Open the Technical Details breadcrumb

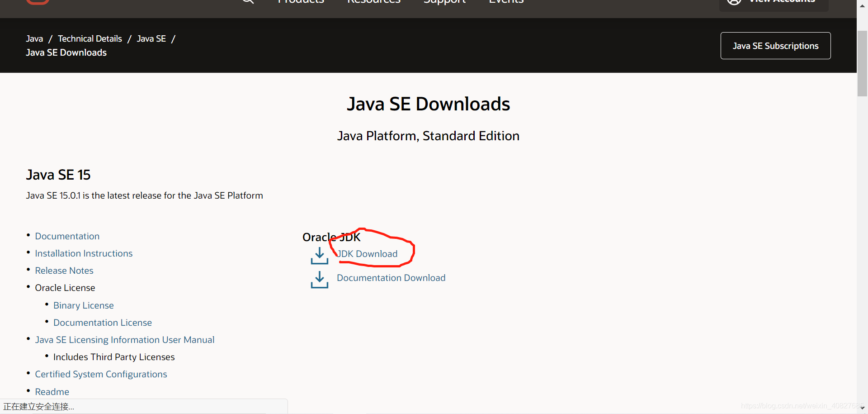point(90,39)
